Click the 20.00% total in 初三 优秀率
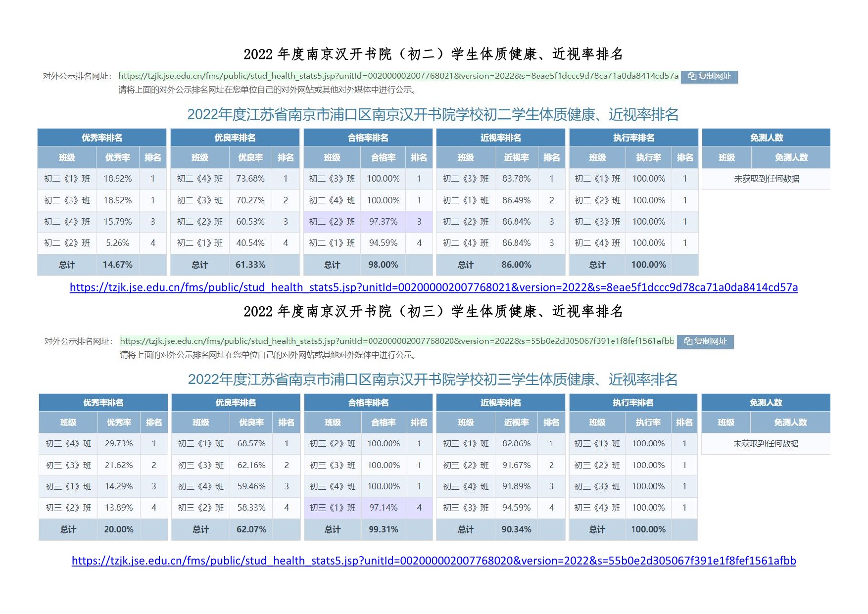This screenshot has height=614, width=868. tap(119, 529)
